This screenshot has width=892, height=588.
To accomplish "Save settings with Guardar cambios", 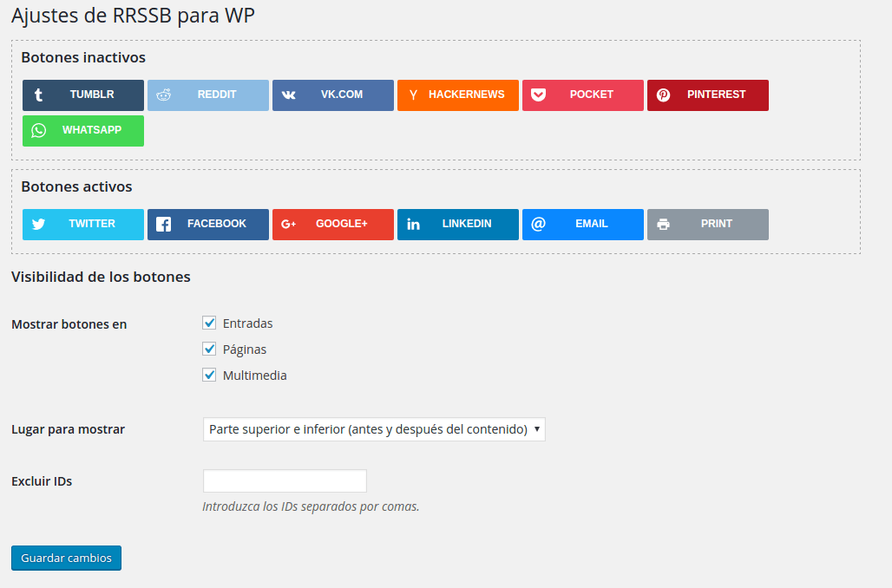I will 66,558.
